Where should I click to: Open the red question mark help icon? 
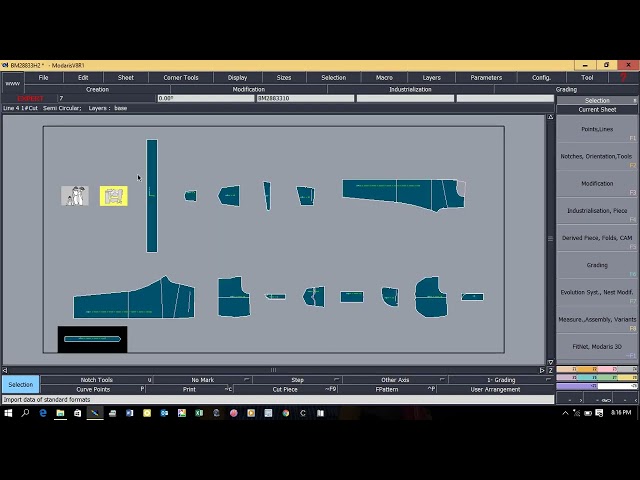[x=624, y=78]
